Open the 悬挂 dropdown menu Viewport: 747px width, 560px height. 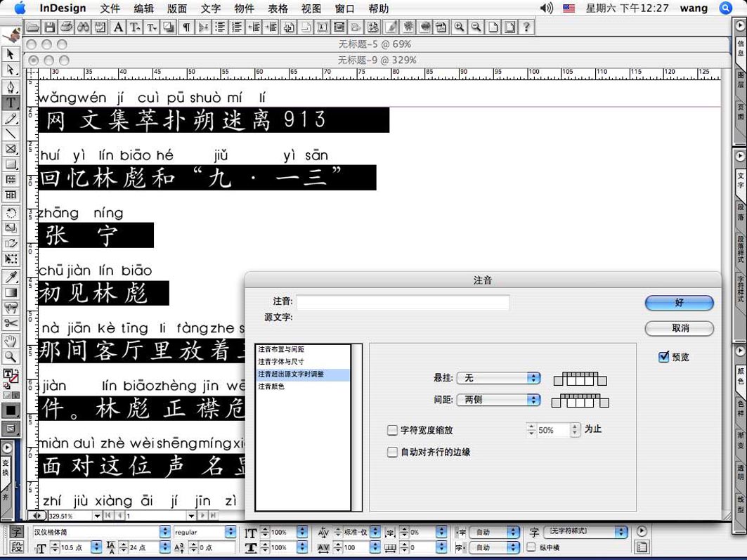[x=498, y=378]
